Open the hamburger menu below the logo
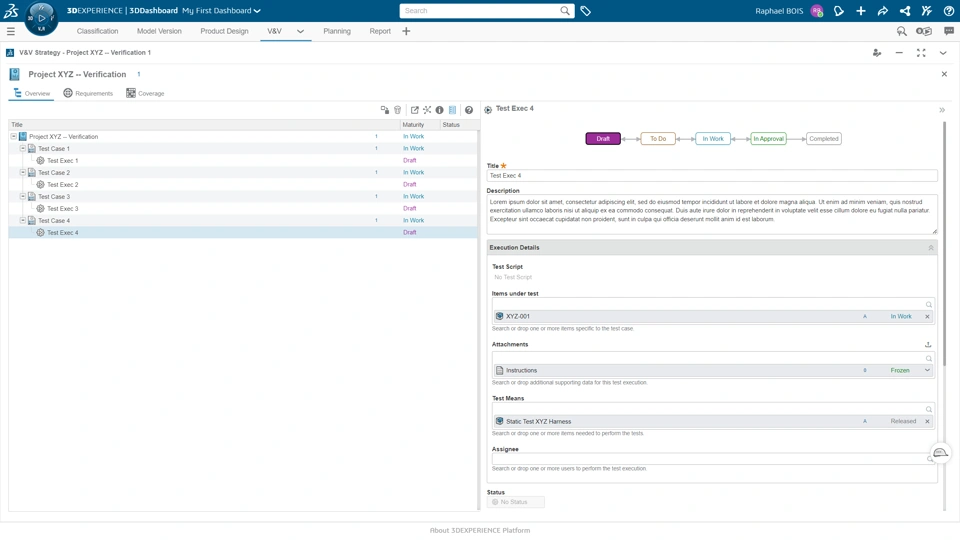Screen dimensions: 960x540 click(x=10, y=31)
